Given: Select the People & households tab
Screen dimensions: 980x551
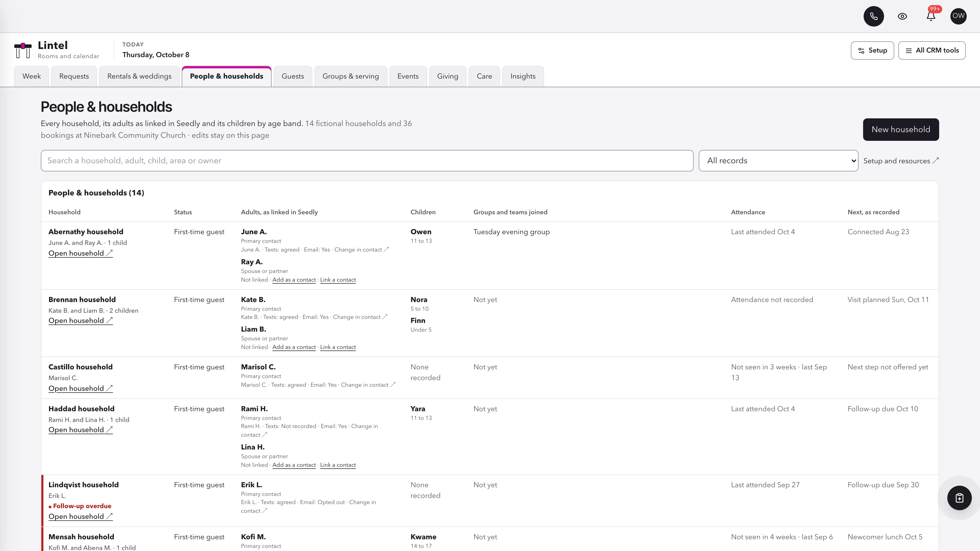Looking at the screenshot, I should pyautogui.click(x=226, y=77).
